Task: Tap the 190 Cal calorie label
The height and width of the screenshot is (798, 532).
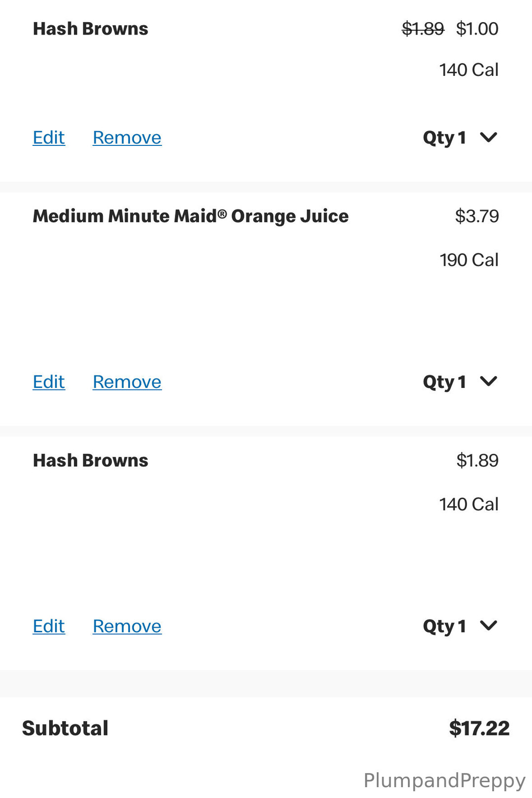Action: (x=469, y=260)
